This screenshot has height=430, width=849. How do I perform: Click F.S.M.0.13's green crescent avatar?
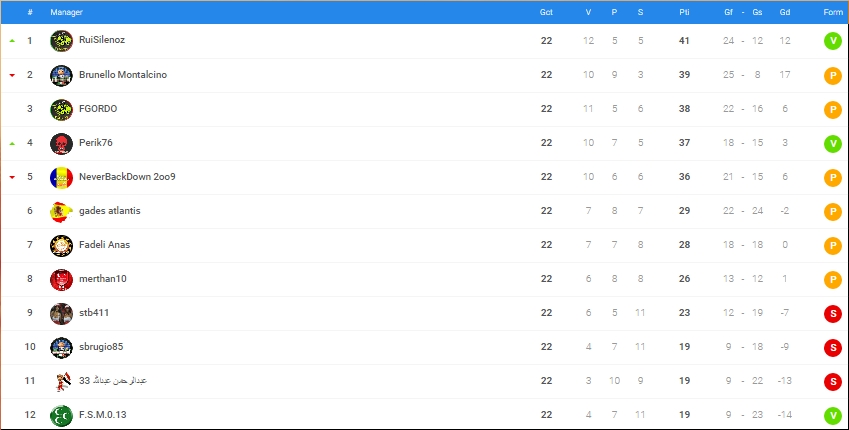tap(62, 415)
